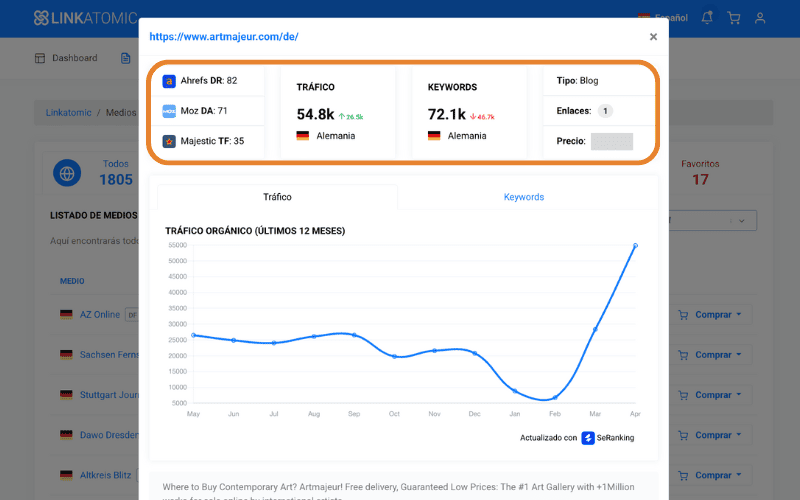Viewport: 800px width, 500px height.
Task: Click the globe icon beside Todos
Action: [x=67, y=173]
